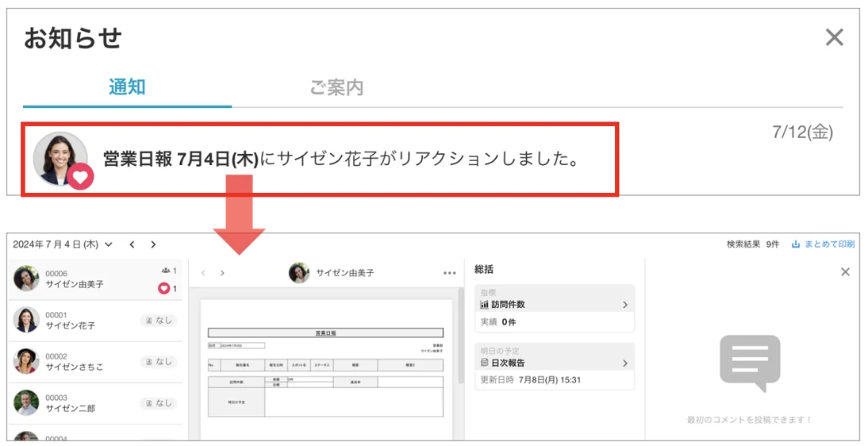Click サイゼン二郎's avatar photo
The image size is (868, 446).
pyautogui.click(x=26, y=403)
